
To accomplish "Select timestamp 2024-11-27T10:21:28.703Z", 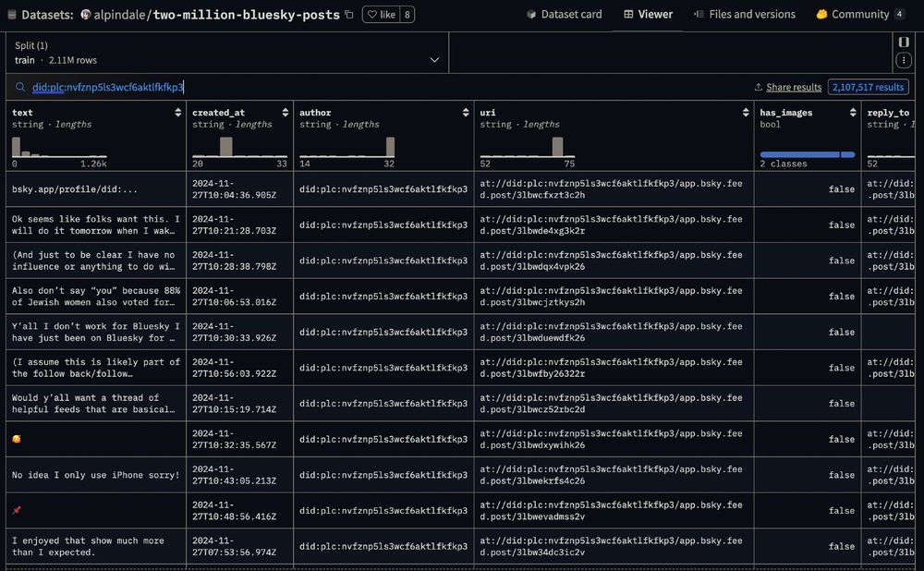I will click(x=240, y=225).
